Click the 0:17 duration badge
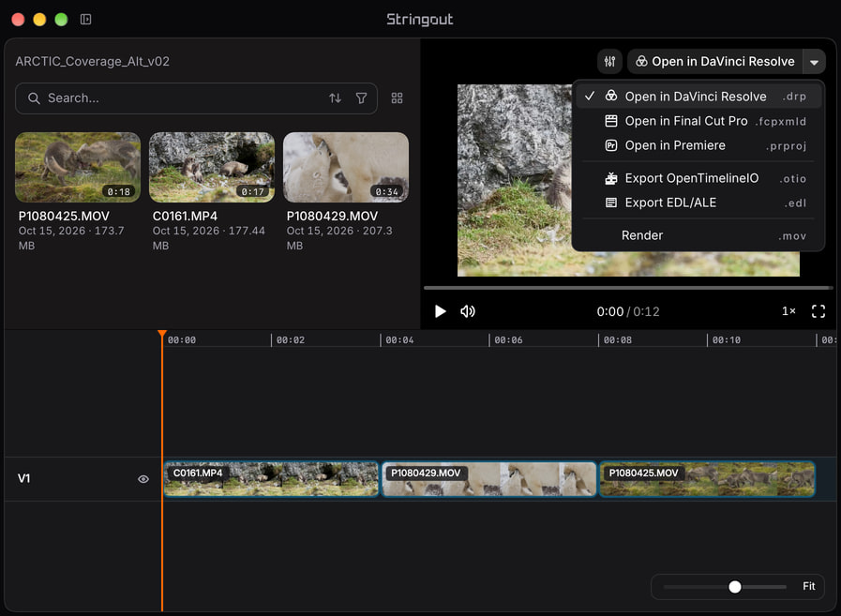The image size is (841, 616). [x=252, y=191]
